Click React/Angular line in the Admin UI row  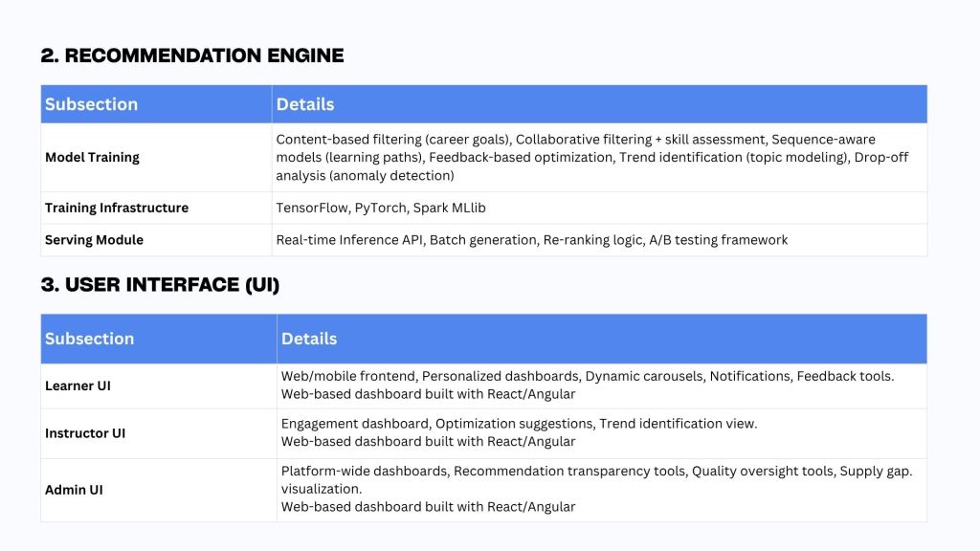tap(428, 507)
